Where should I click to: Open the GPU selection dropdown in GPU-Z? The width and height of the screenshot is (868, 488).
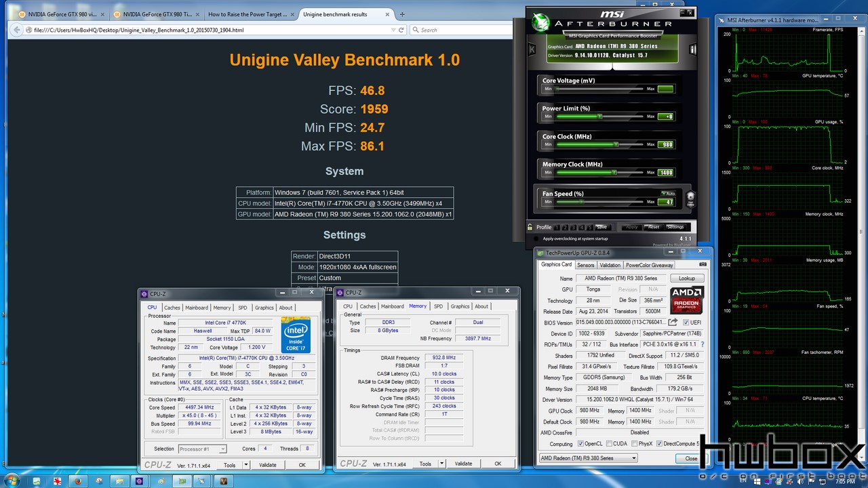pos(588,458)
